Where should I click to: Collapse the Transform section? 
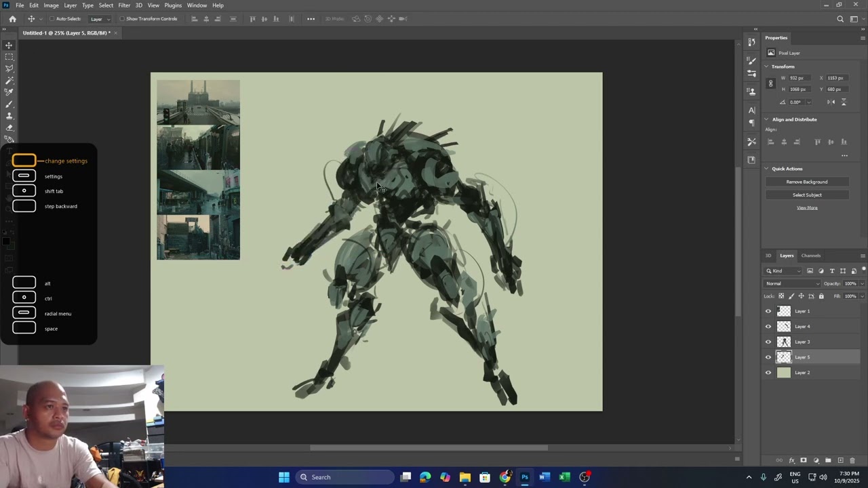[766, 66]
